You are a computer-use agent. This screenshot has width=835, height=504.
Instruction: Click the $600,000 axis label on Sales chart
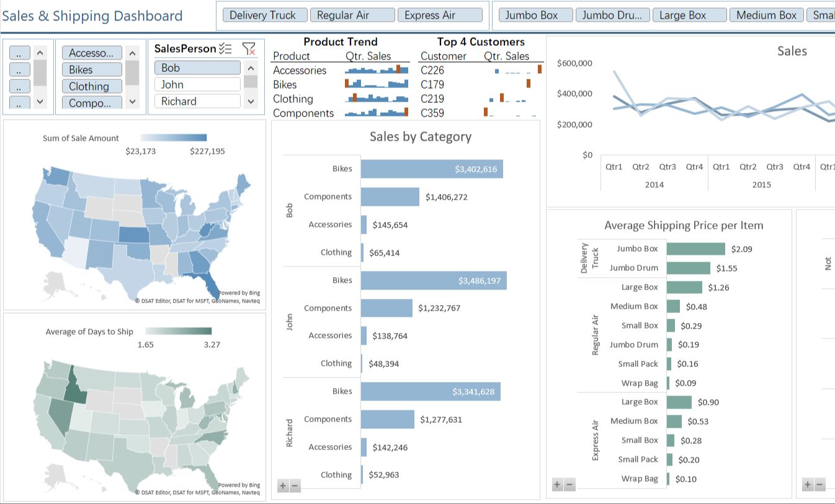(574, 63)
